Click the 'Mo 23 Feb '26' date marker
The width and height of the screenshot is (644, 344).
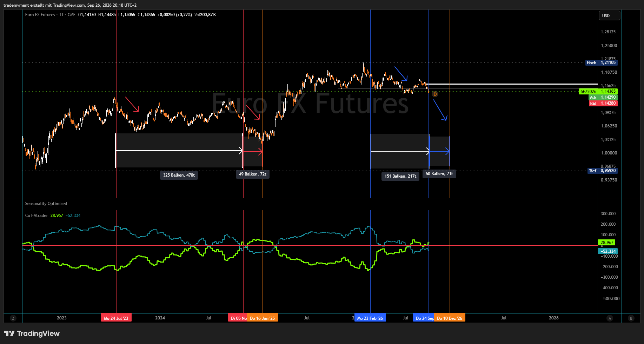(x=370, y=318)
